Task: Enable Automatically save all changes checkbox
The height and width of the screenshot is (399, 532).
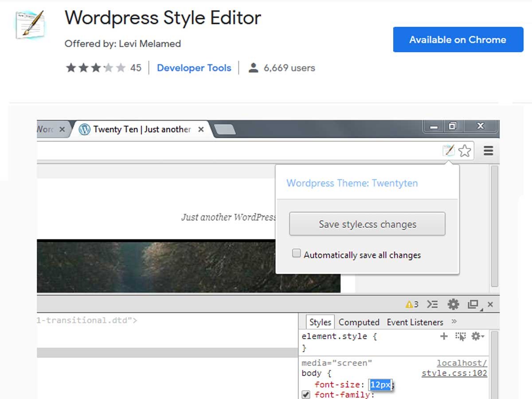Action: click(296, 254)
